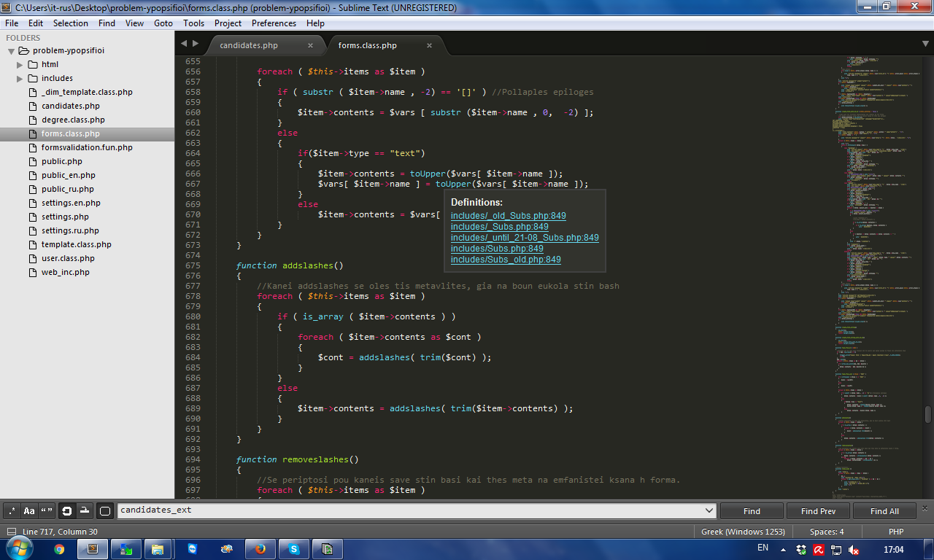
Task: Go to previous tab with left arrow
Action: [183, 44]
